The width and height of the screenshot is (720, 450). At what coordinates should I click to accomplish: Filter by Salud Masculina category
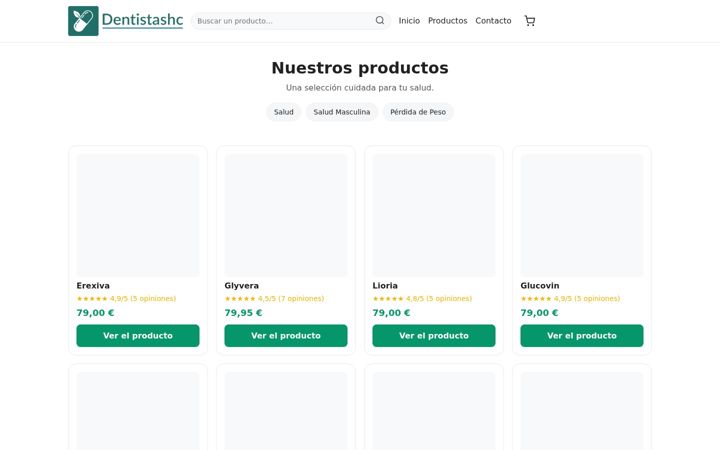point(342,112)
